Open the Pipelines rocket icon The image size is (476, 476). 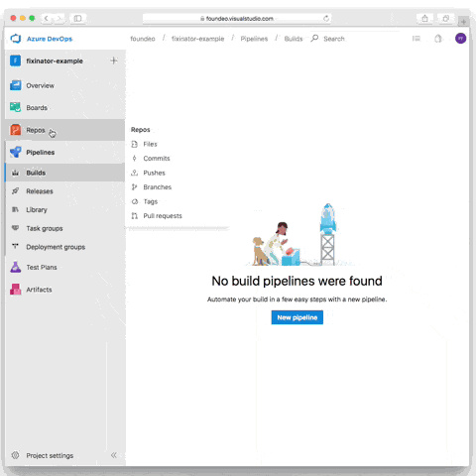(x=15, y=152)
